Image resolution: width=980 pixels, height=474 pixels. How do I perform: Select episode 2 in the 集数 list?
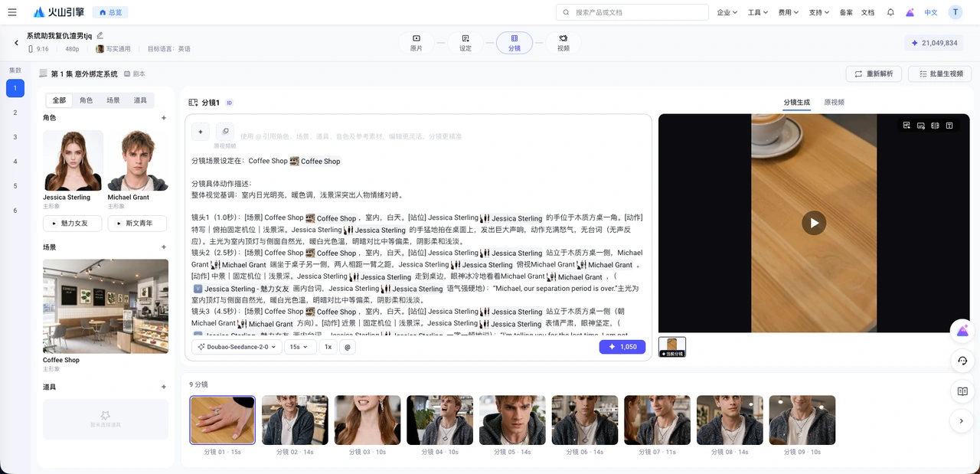(x=15, y=113)
